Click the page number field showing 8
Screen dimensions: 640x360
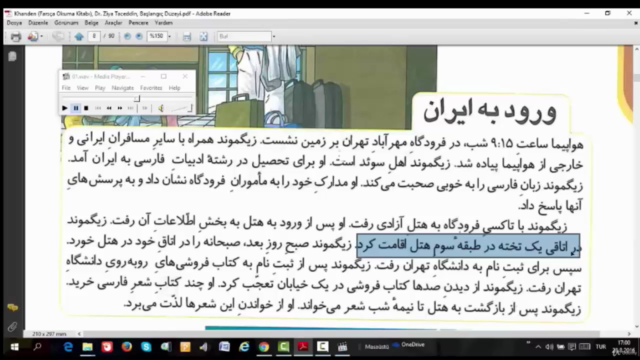tap(94, 36)
